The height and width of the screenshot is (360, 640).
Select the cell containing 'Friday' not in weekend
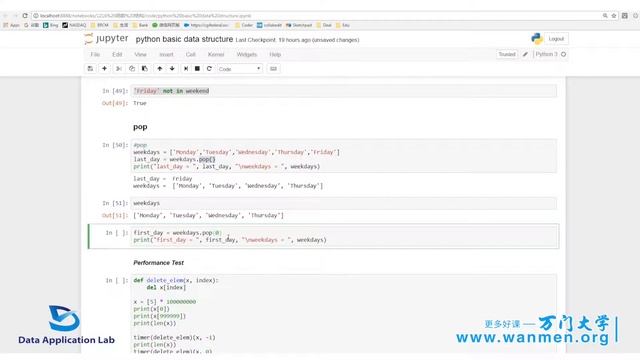tap(344, 91)
